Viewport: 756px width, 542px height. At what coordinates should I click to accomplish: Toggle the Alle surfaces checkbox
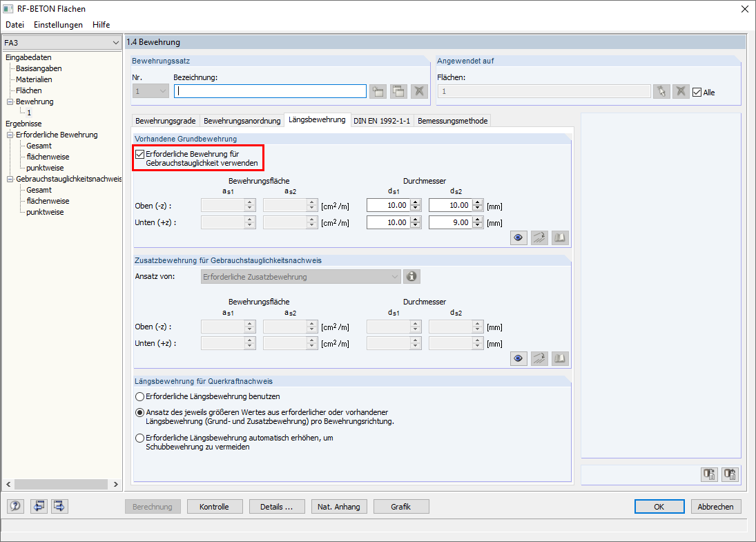coord(697,92)
